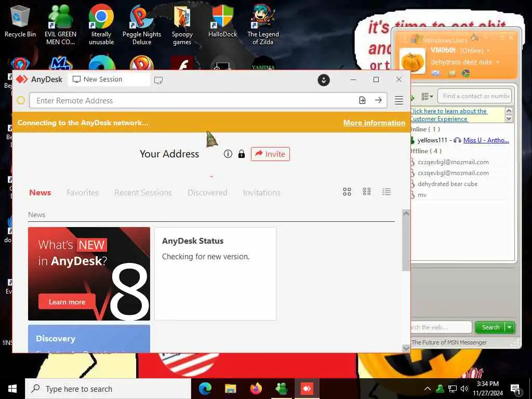Open the notification center icon
Screen dimensions: 532x399
point(515,390)
